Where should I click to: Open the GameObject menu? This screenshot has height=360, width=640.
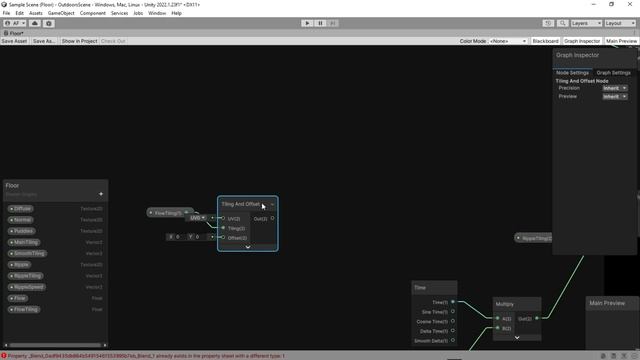tap(61, 13)
